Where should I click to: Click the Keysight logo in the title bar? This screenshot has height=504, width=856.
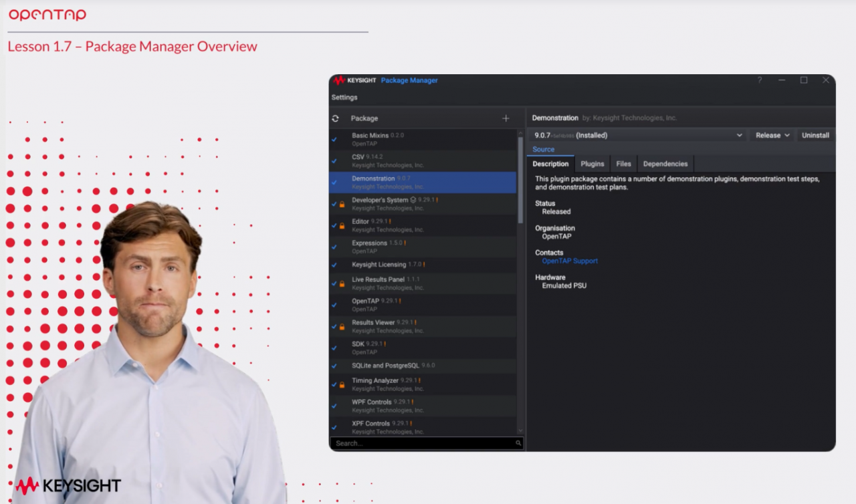355,80
